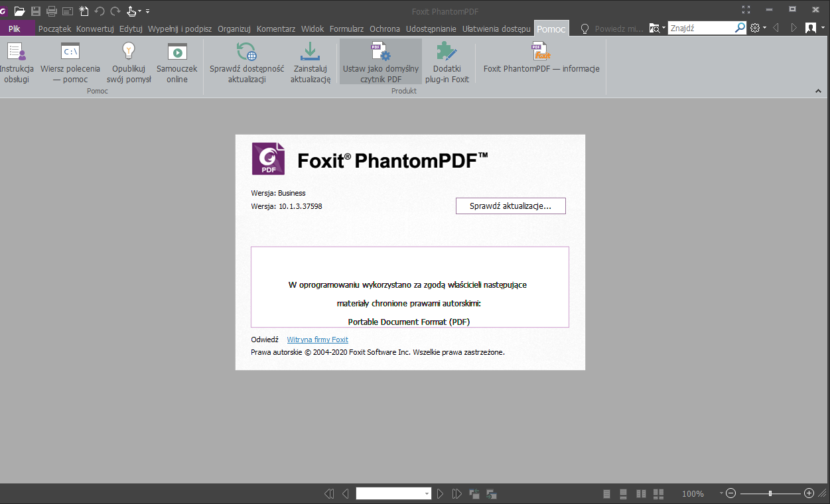830x504 pixels.
Task: Click the new blank page icon in title bar
Action: pyautogui.click(x=84, y=11)
